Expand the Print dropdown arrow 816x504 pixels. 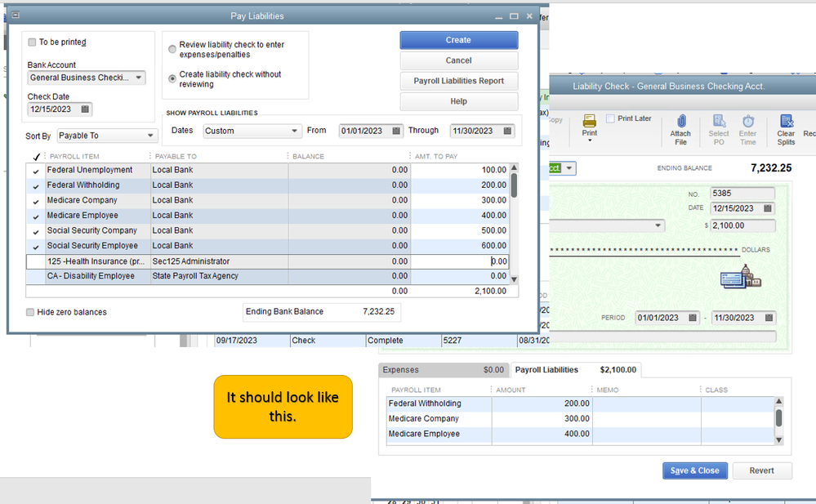pos(590,140)
